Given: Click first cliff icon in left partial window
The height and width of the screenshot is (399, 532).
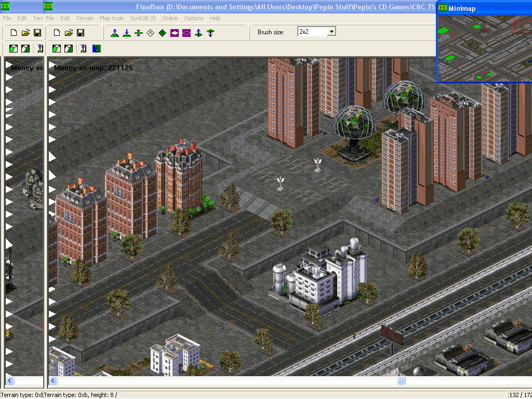Looking at the screenshot, I should click(x=14, y=48).
